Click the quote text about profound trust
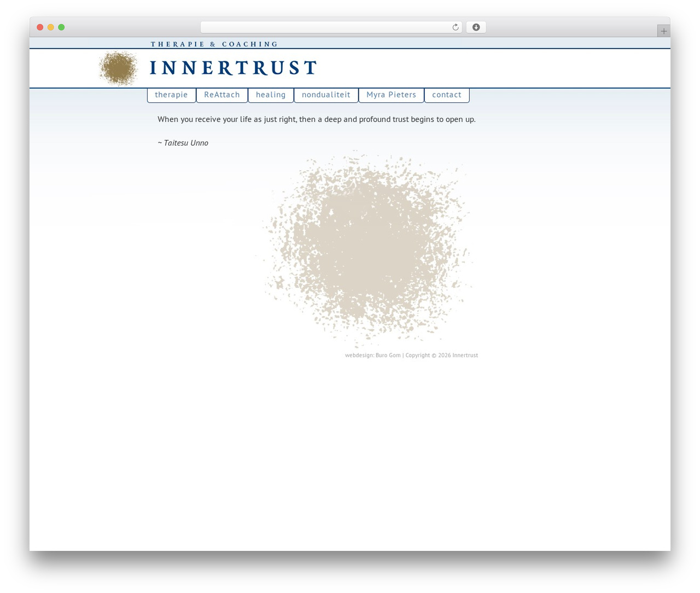The image size is (700, 593). coord(317,119)
